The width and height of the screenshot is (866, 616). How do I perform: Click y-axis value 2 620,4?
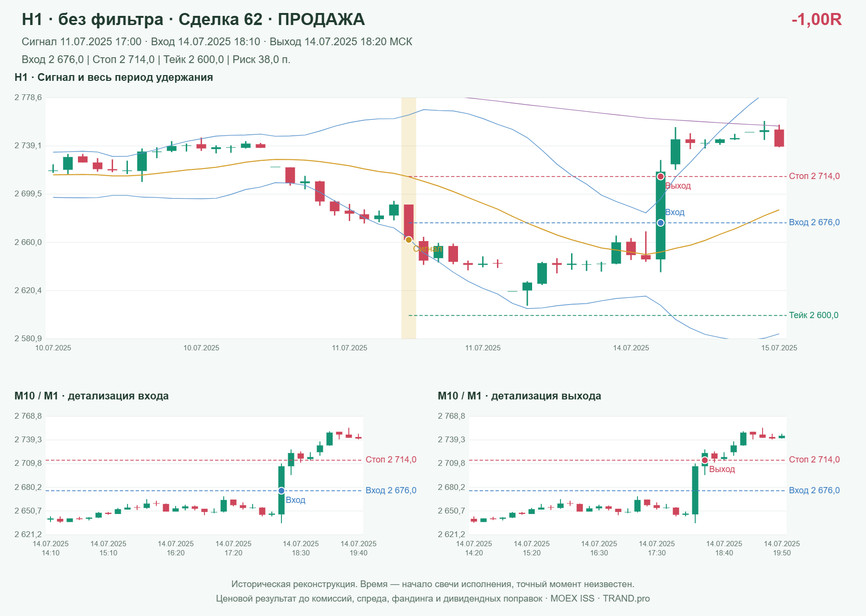[x=28, y=290]
